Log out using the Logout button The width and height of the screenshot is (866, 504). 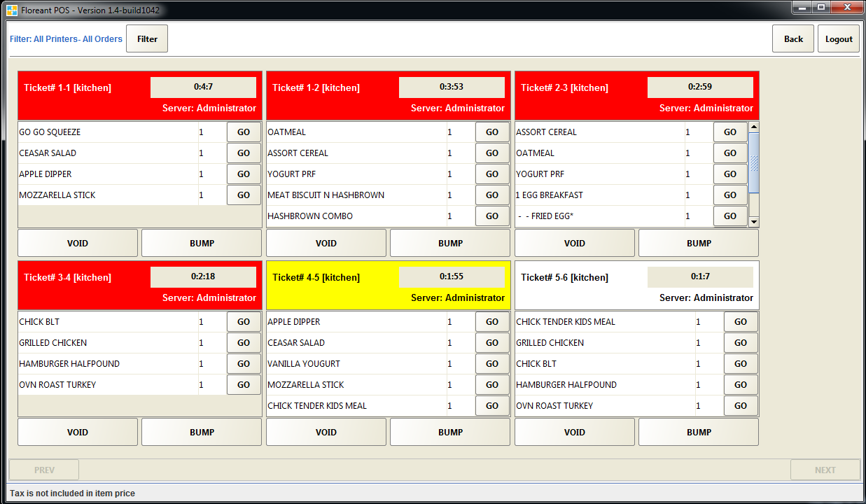(838, 39)
